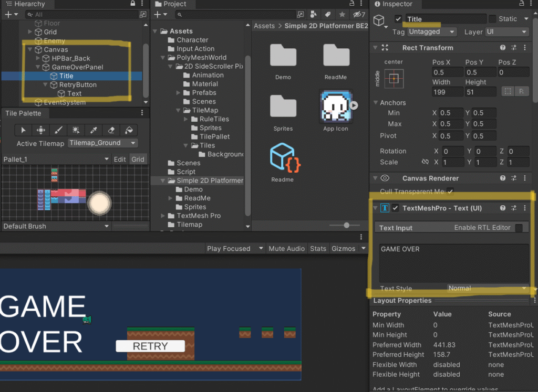Choose the flood fill bucket tool
The image size is (538, 392).
point(129,130)
